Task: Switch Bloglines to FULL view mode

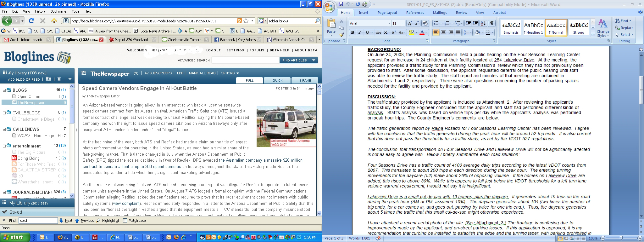Action: tap(250, 80)
